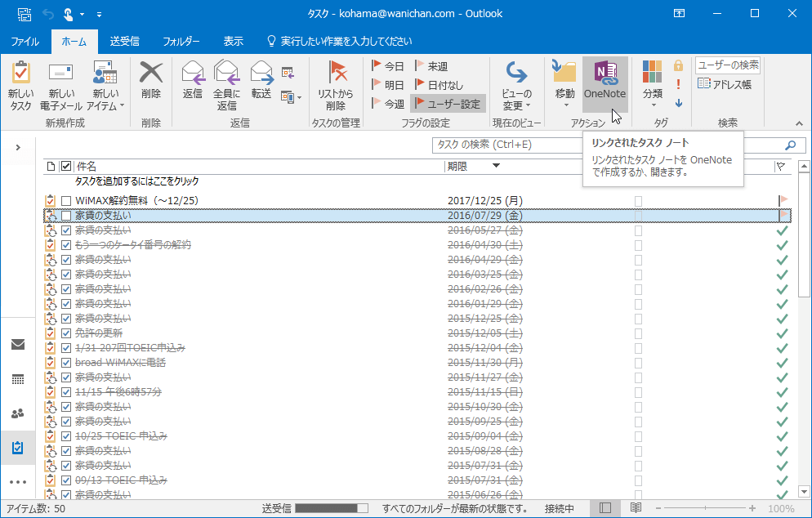Switch to the Calendar sidebar icon
The image size is (812, 518).
18,377
